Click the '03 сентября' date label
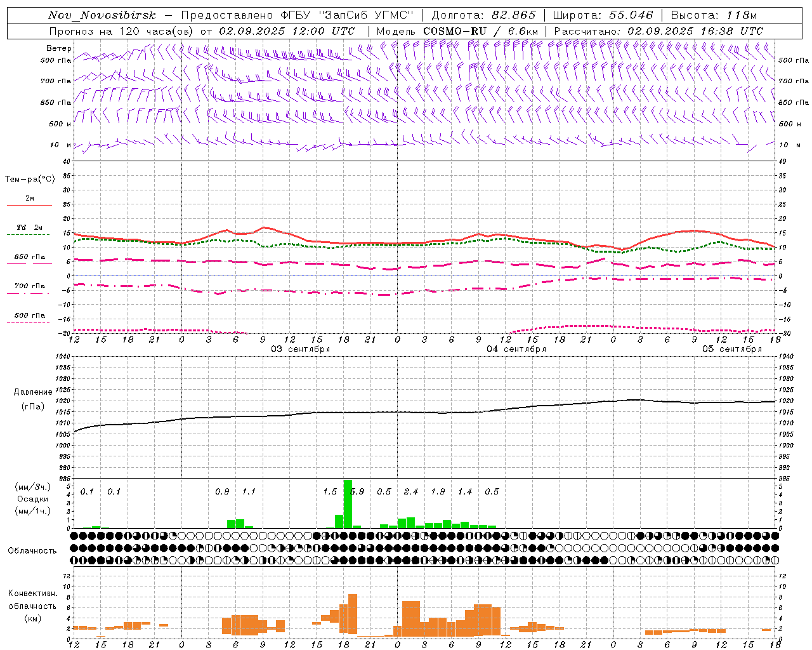Image resolution: width=812 pixels, height=650 pixels. tap(301, 349)
